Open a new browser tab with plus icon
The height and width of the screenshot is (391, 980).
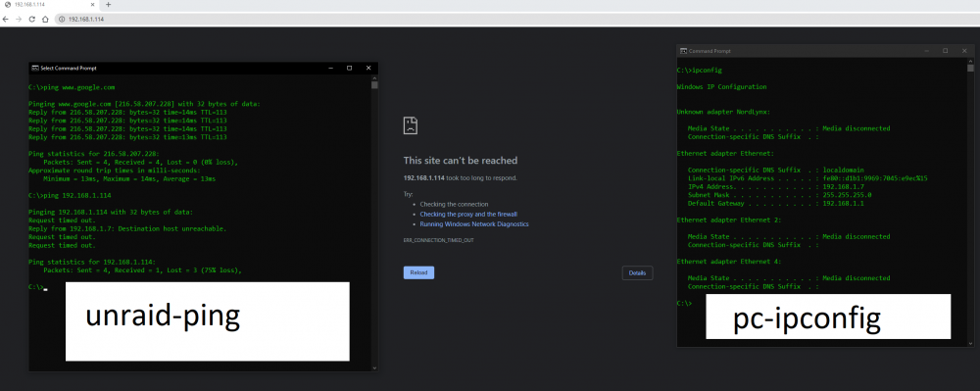(x=108, y=4)
